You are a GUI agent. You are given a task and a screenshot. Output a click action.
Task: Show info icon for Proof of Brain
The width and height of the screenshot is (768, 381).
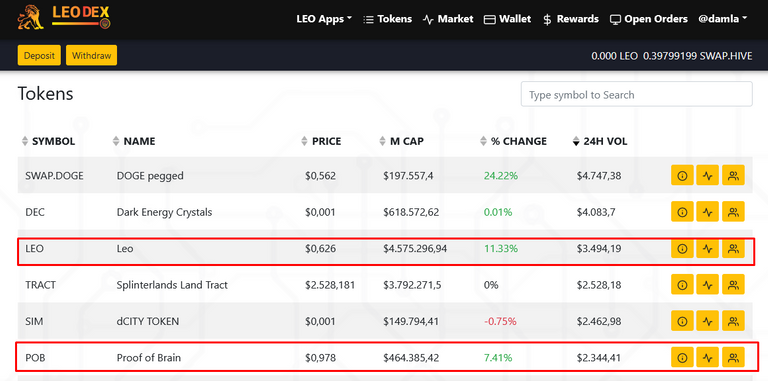682,357
